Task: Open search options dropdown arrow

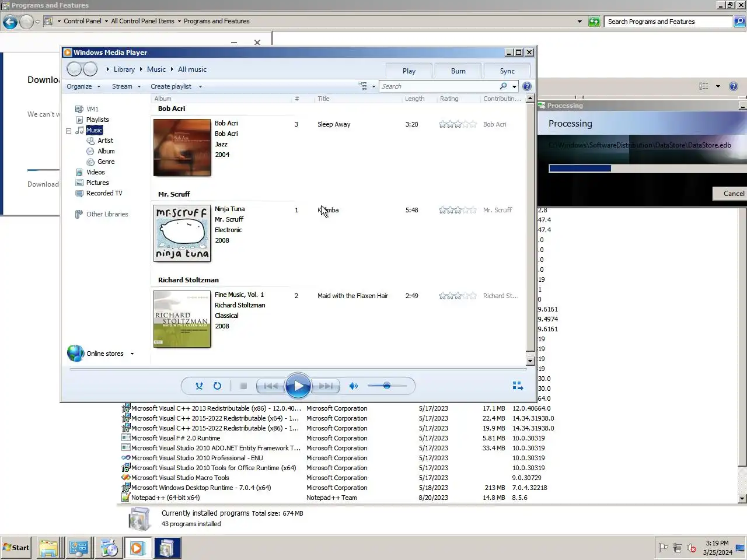Action: pyautogui.click(x=514, y=86)
